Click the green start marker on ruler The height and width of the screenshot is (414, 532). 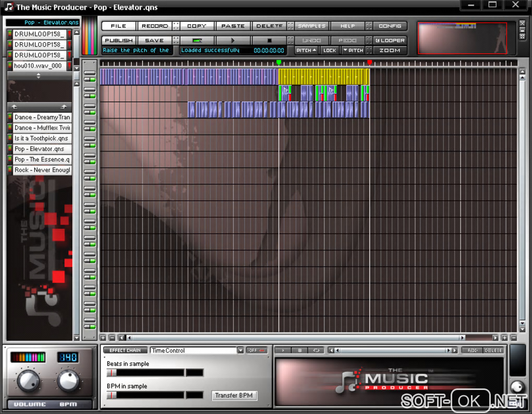[279, 62]
